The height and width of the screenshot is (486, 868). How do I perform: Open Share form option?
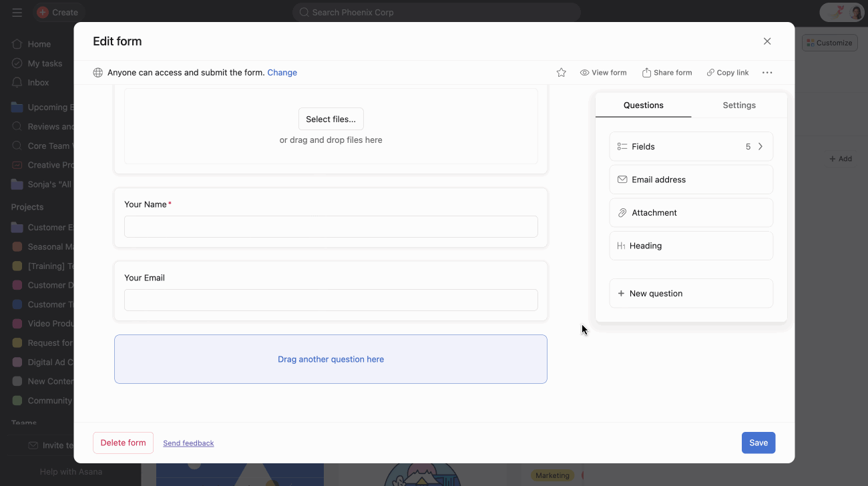(x=667, y=73)
